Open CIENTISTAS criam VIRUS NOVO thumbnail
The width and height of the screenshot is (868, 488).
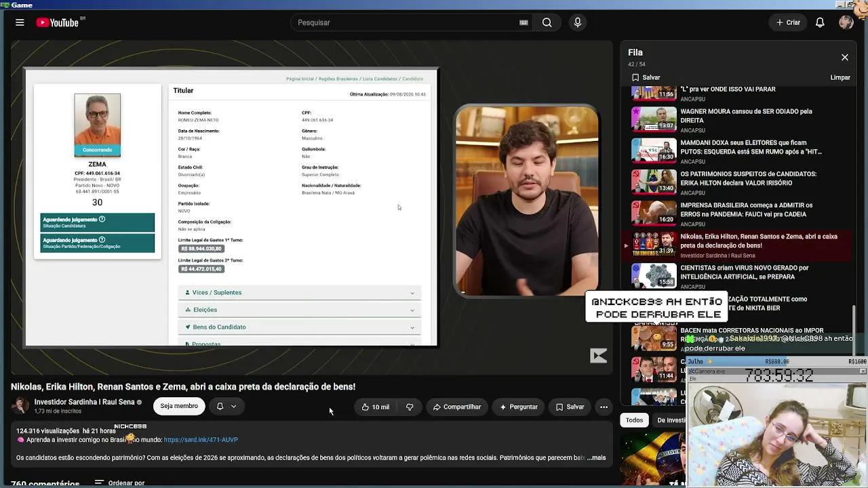tap(654, 275)
